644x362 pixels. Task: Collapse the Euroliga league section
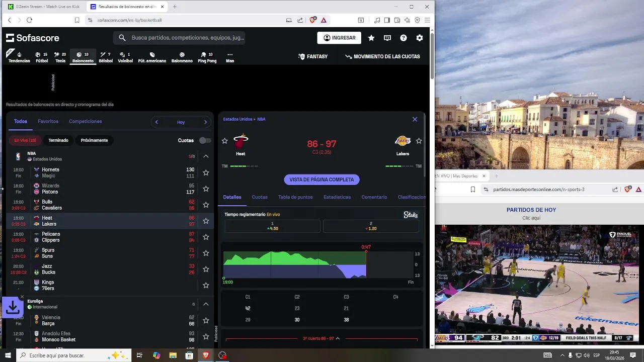coord(206,304)
